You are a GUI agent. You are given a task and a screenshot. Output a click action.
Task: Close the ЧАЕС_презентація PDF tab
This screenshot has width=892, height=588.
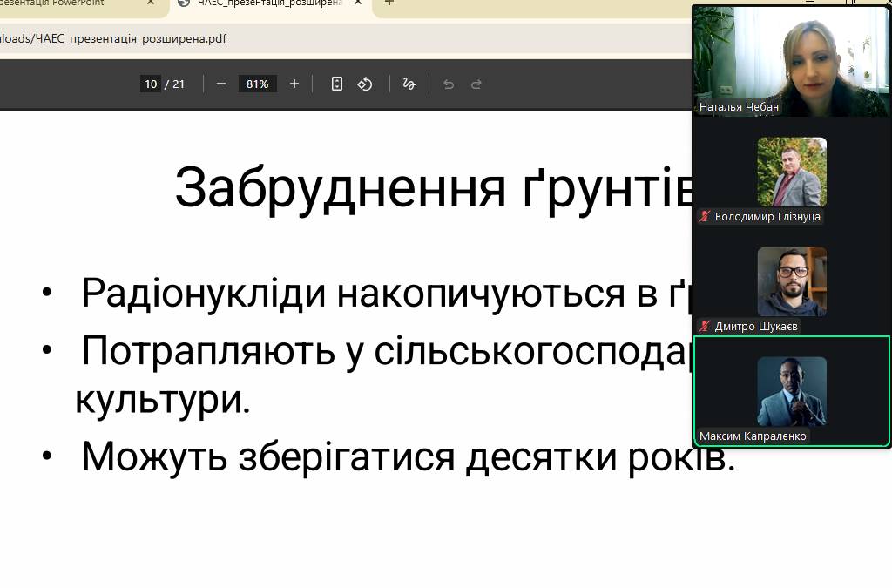[x=357, y=3]
